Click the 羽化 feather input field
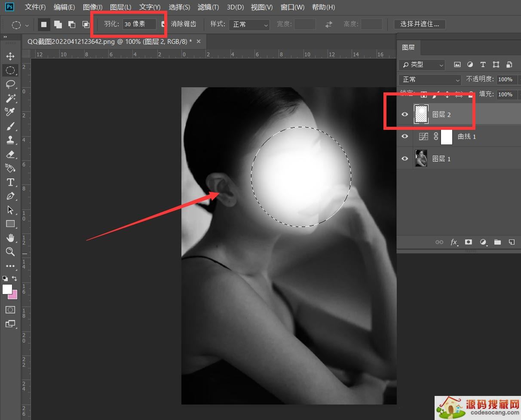The image size is (521, 420). 139,24
